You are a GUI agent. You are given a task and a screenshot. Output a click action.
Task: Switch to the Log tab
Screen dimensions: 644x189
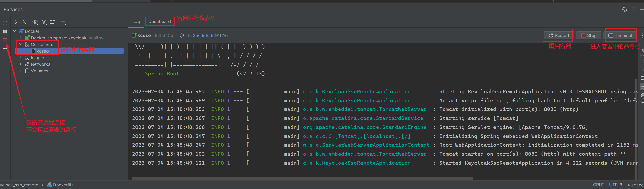point(136,22)
